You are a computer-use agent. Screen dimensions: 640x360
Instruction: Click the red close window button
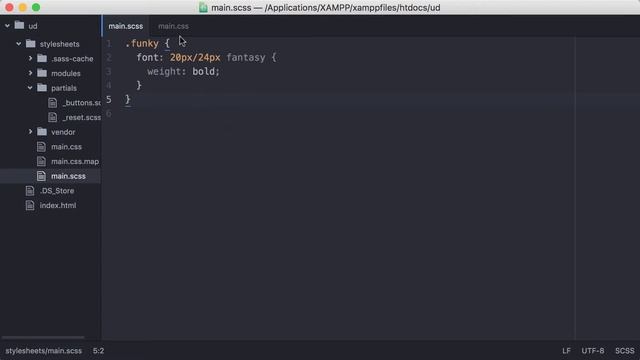tap(9, 7)
